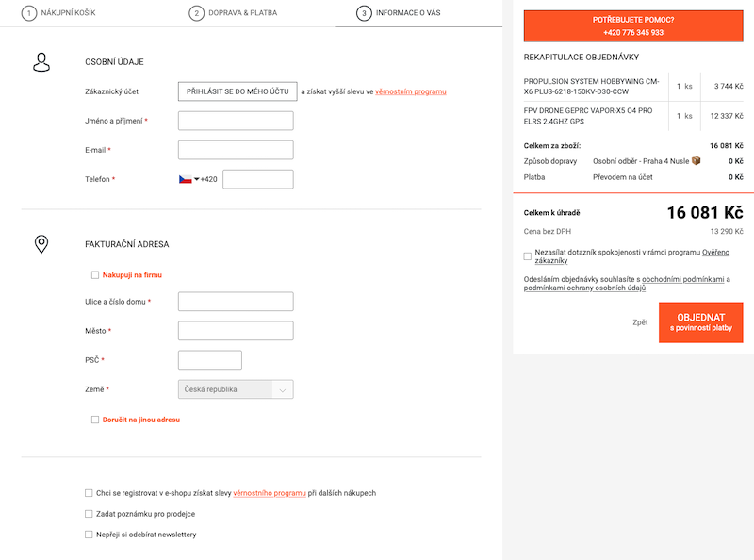This screenshot has height=560, width=754.
Task: Check Nezasílat dotazník spokojenosti checkbox
Action: (x=528, y=255)
